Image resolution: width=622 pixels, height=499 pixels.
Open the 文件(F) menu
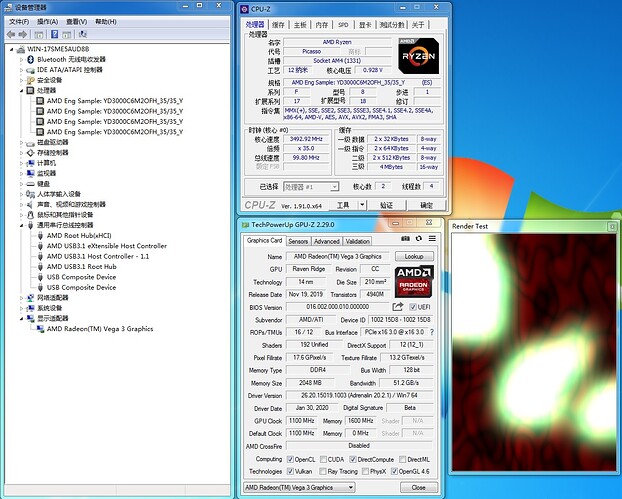(19, 21)
